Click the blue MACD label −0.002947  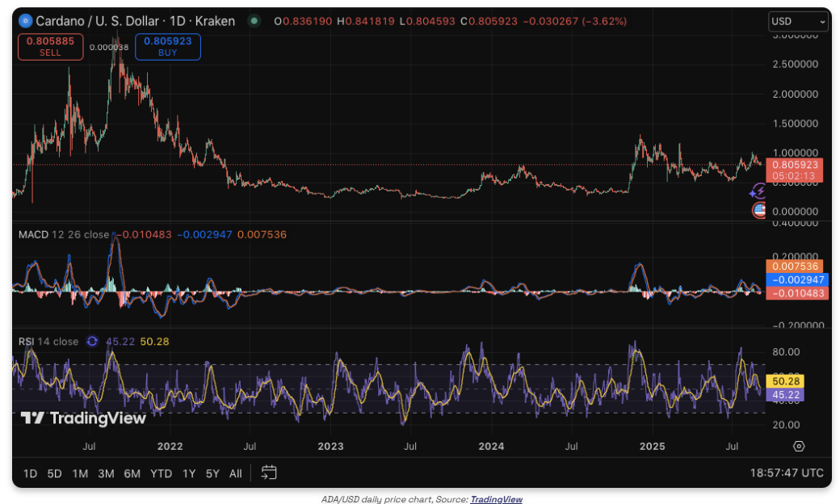pyautogui.click(x=797, y=279)
